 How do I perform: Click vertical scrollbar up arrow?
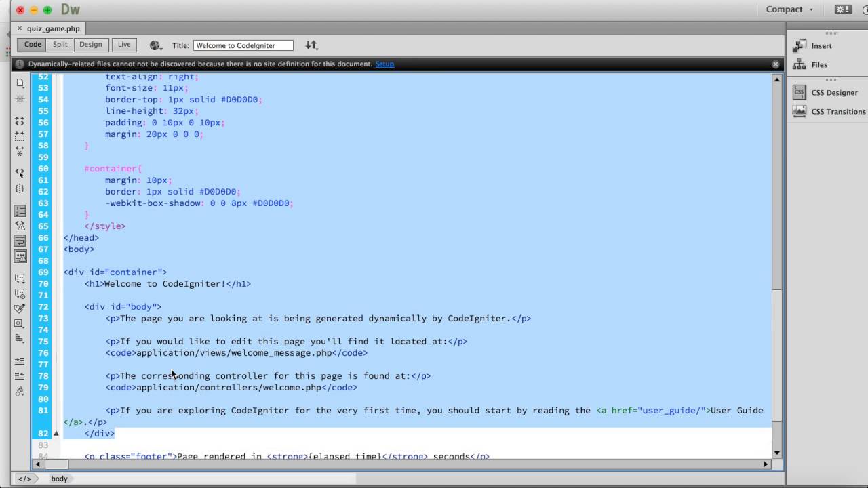[777, 79]
